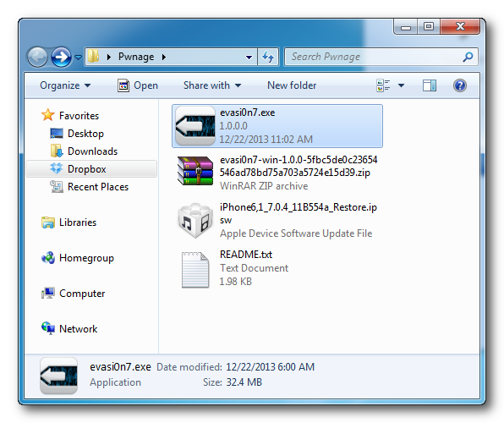Screen dimensions: 504x423
Task: Click the Computer icon
Action: [48, 293]
